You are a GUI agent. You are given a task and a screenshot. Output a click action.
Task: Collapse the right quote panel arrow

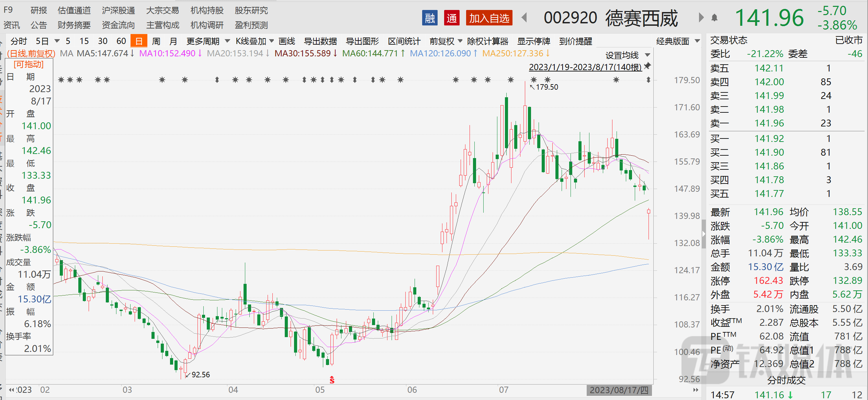[x=703, y=234]
